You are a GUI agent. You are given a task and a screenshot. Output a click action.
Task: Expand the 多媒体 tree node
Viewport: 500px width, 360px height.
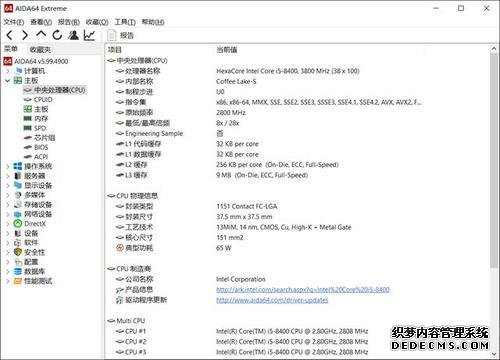(x=8, y=195)
